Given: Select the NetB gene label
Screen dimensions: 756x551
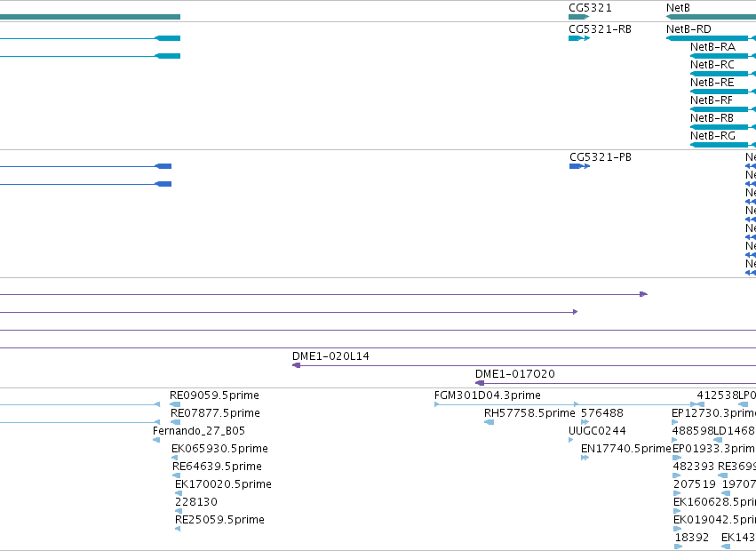Looking at the screenshot, I should [x=678, y=8].
